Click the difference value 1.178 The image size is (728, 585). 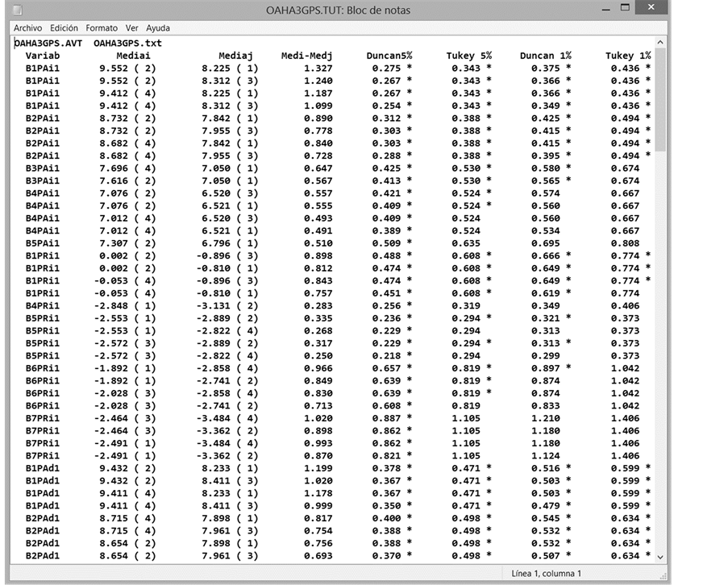[x=318, y=494]
